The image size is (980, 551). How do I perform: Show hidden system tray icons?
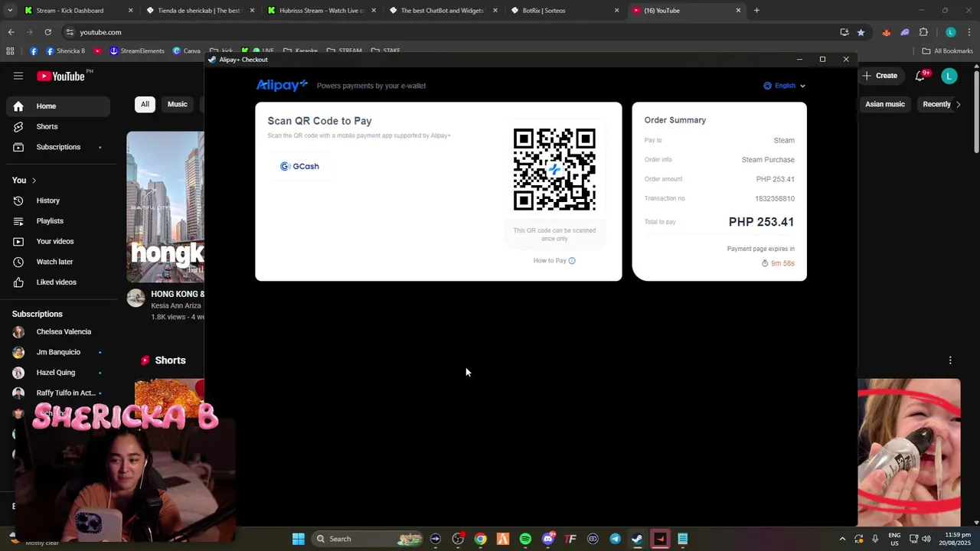842,539
